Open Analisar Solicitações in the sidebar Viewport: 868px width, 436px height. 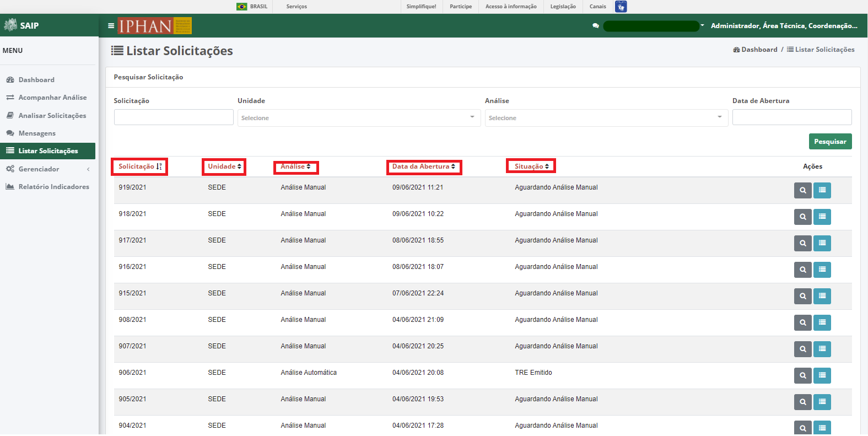(47, 116)
